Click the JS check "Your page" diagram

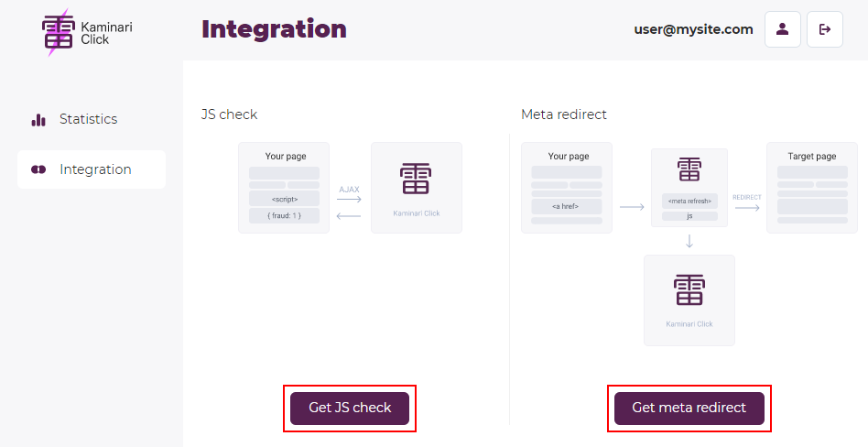click(x=284, y=187)
